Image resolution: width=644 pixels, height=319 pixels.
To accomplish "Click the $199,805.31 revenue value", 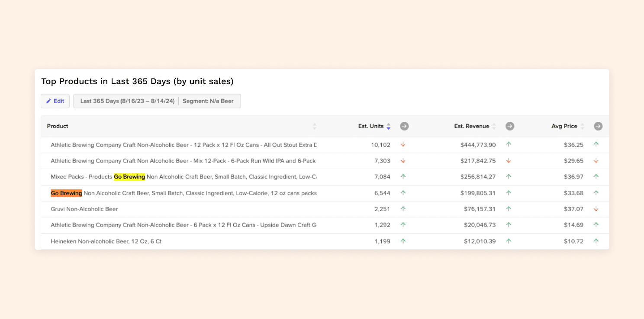I will point(478,193).
